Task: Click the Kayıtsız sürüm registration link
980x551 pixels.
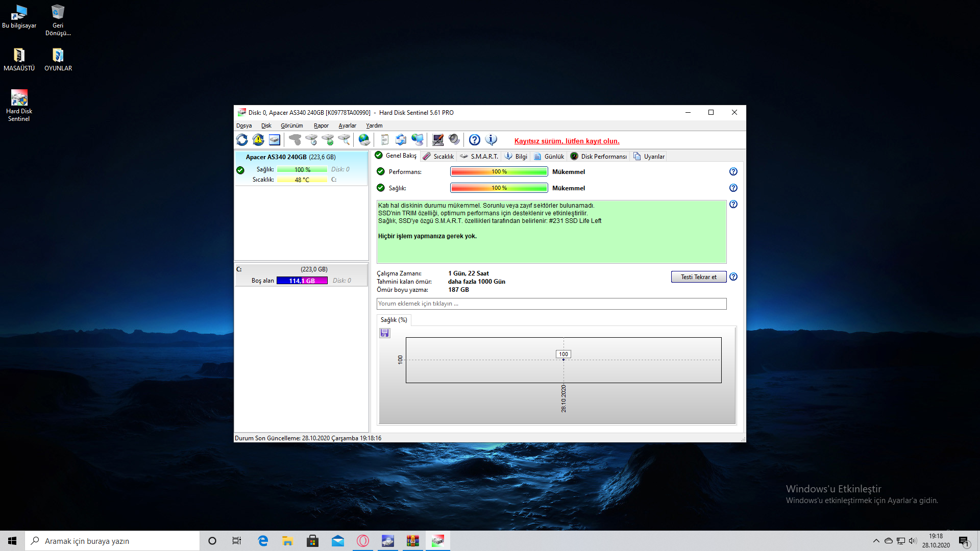Action: coord(567,141)
